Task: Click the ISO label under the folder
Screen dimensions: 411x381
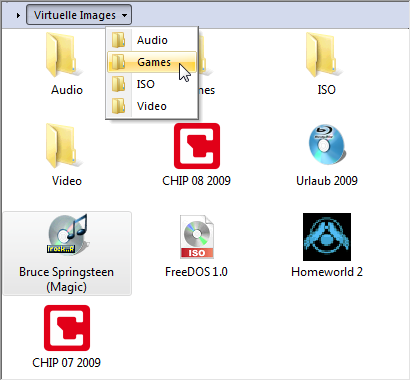Action: [326, 90]
